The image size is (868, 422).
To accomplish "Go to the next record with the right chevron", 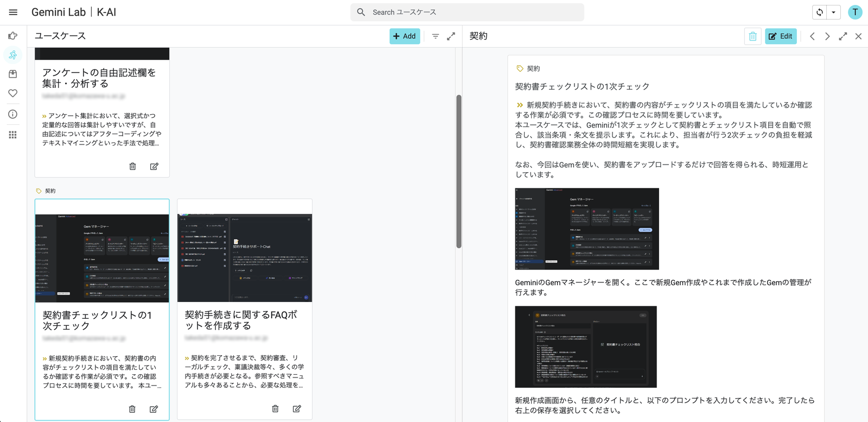I will 827,36.
